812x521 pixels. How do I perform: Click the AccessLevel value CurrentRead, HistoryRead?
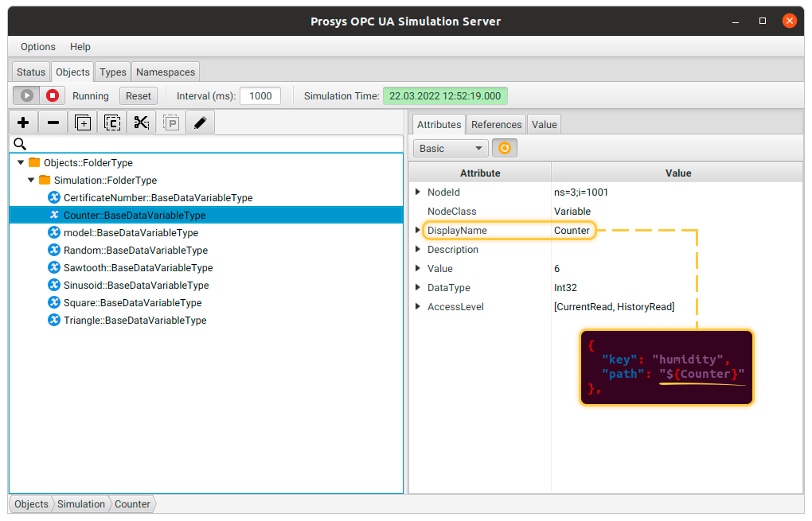[615, 307]
